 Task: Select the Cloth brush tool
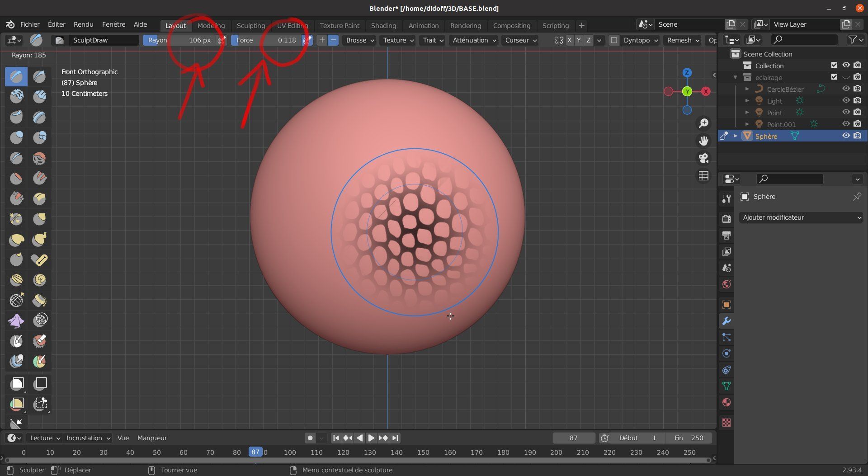tap(17, 320)
